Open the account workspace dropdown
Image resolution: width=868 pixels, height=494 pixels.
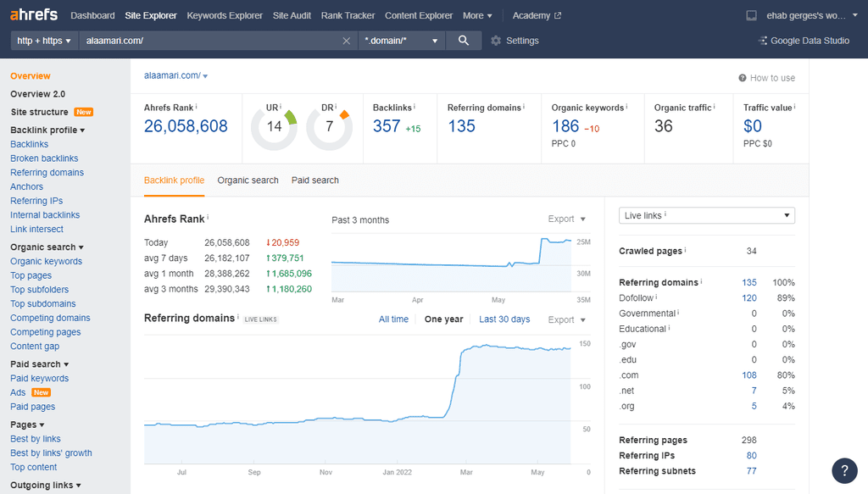click(812, 15)
